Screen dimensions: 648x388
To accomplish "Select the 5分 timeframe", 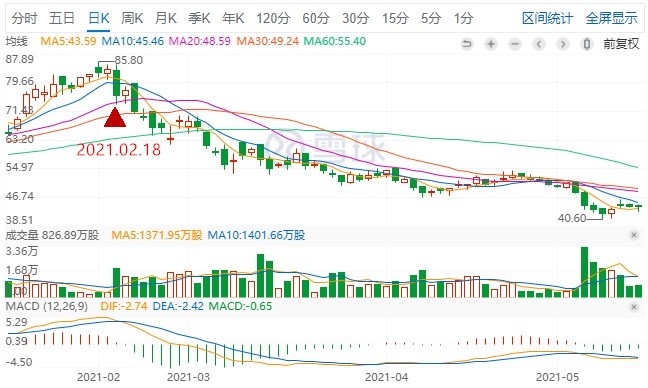I will 431,18.
